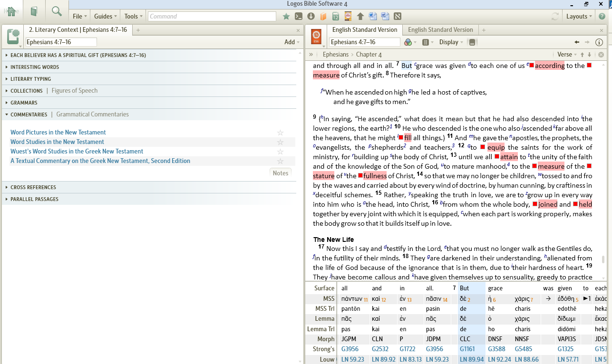Click the Notes button under Commentaries
Image resolution: width=612 pixels, height=364 pixels.
pyautogui.click(x=281, y=173)
